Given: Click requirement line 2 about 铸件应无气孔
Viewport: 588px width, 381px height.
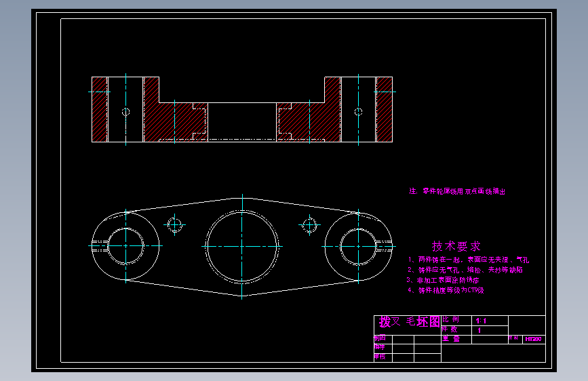Looking at the screenshot, I should [465, 270].
